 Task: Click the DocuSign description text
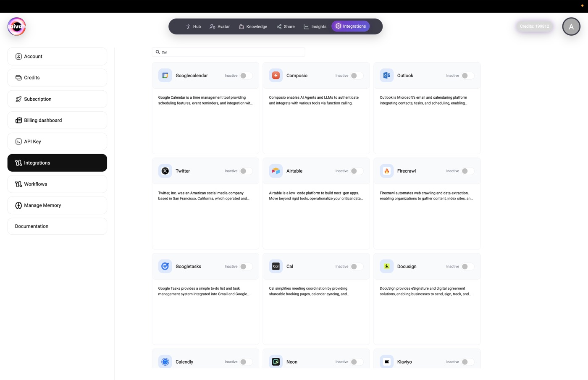pyautogui.click(x=425, y=291)
